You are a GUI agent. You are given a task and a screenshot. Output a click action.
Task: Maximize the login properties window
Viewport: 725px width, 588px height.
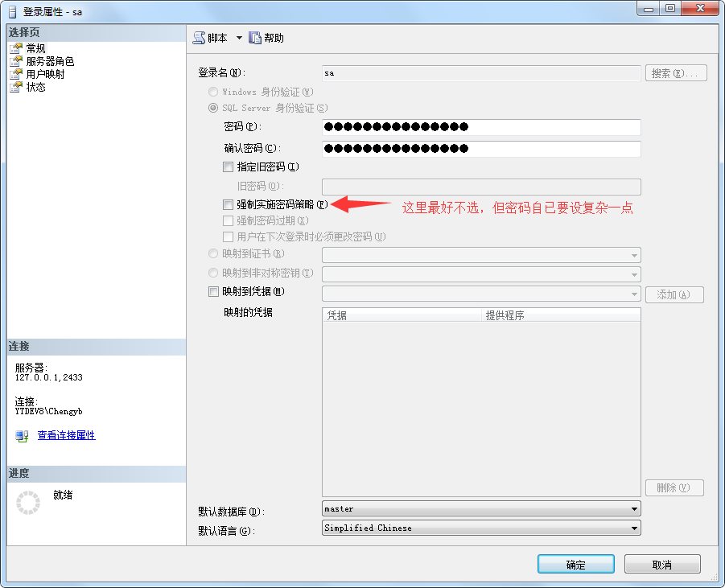[670, 8]
